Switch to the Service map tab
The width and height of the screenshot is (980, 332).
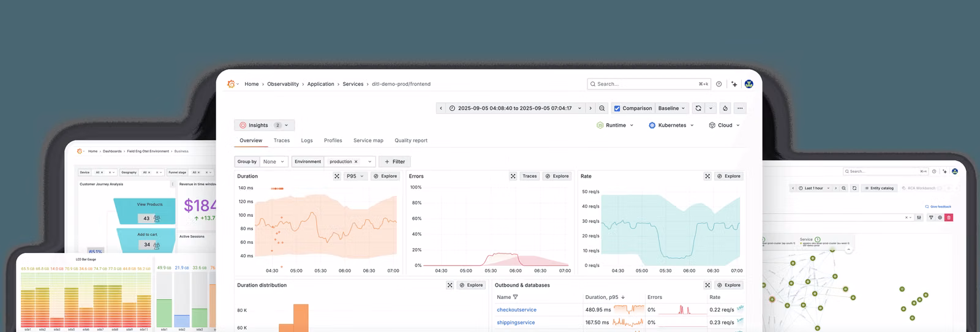(x=368, y=141)
